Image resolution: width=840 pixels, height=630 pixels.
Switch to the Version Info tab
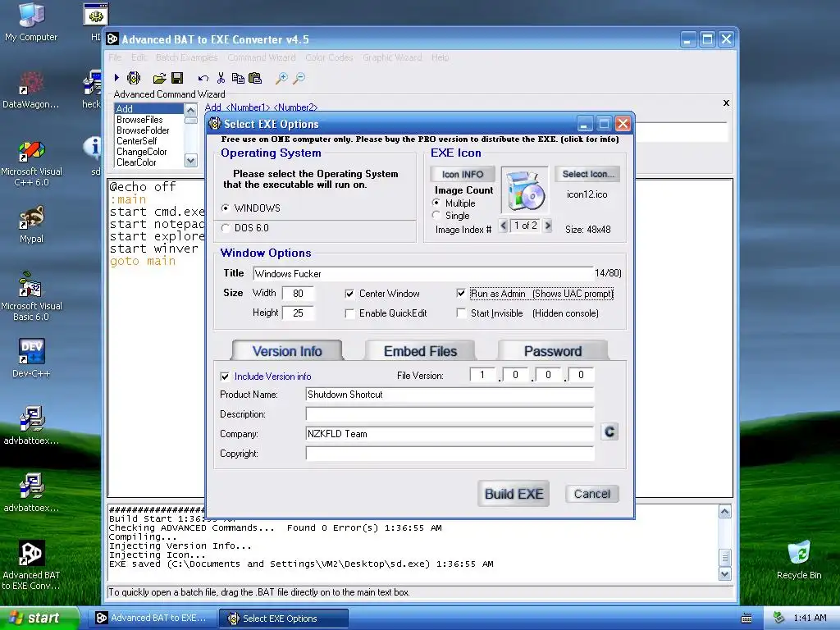click(287, 351)
